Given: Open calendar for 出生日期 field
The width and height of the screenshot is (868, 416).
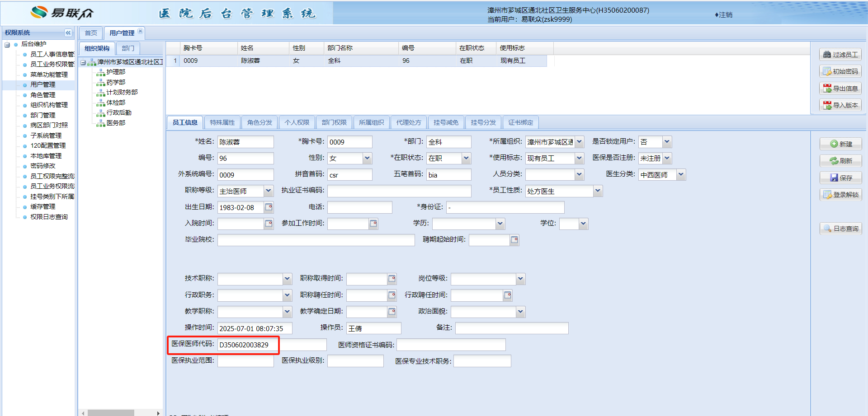Looking at the screenshot, I should [x=269, y=207].
